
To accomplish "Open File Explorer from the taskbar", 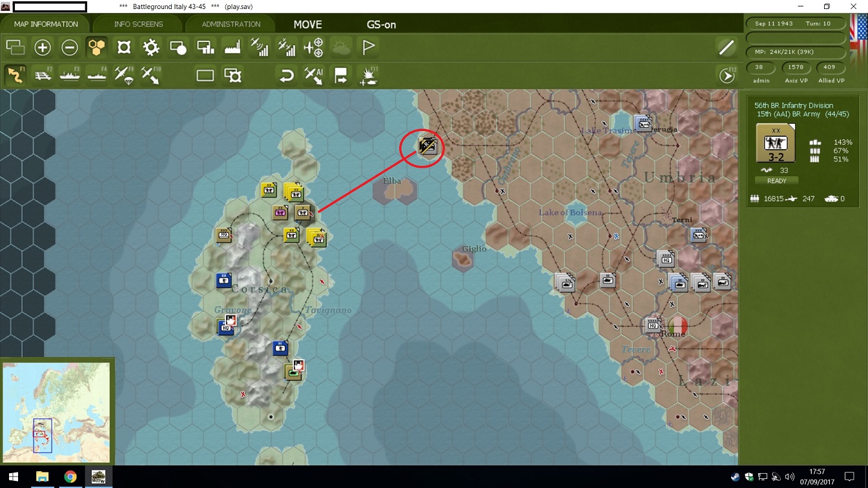I will click(42, 477).
